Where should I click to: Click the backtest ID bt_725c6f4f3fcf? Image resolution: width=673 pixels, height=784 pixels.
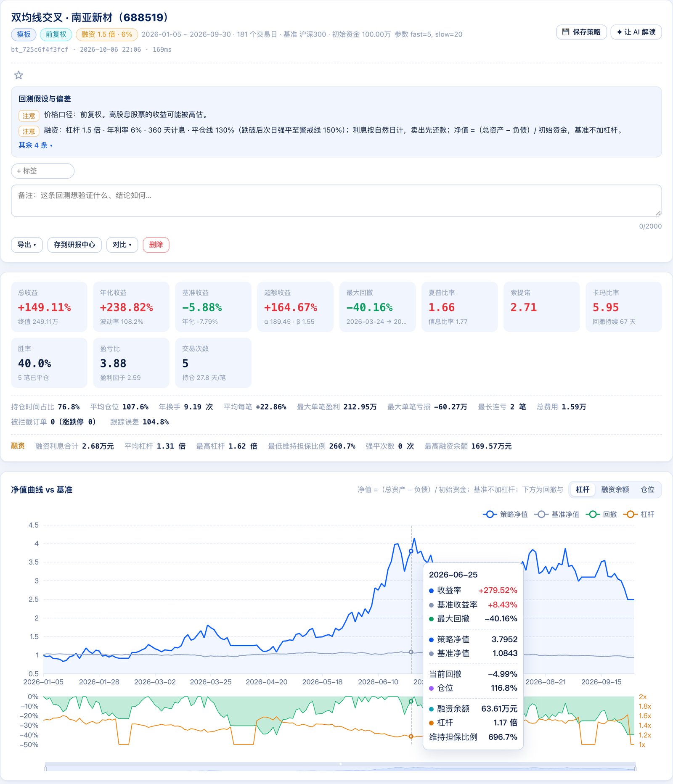coord(40,50)
